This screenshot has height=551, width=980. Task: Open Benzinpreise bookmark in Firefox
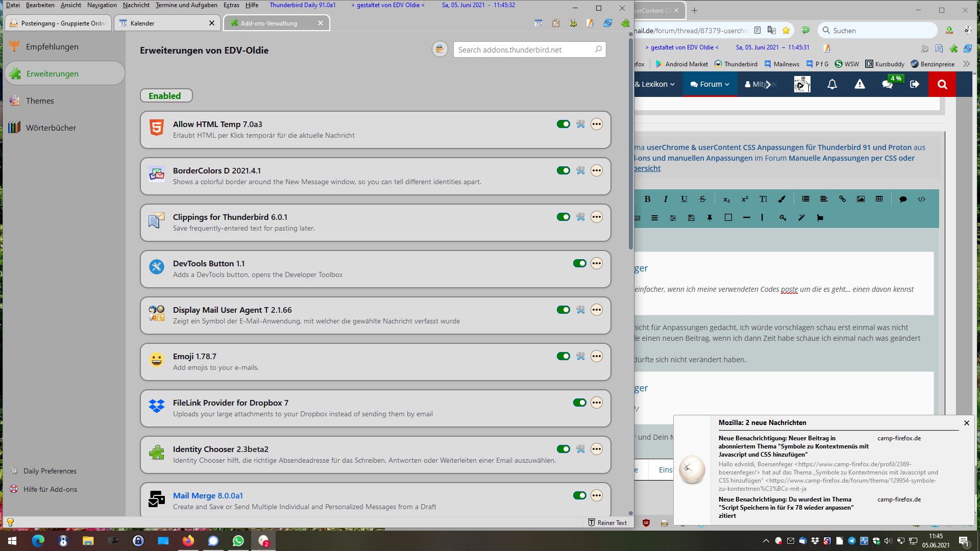[x=933, y=64]
